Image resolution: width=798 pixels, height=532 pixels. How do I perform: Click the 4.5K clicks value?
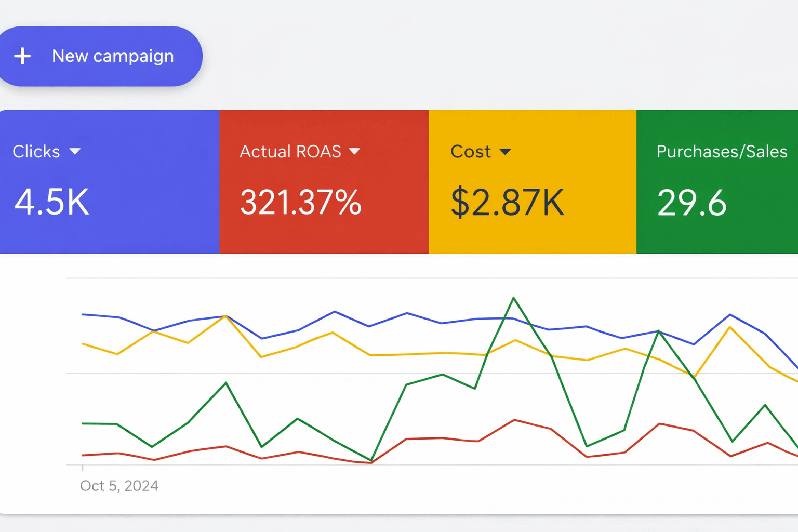(52, 202)
